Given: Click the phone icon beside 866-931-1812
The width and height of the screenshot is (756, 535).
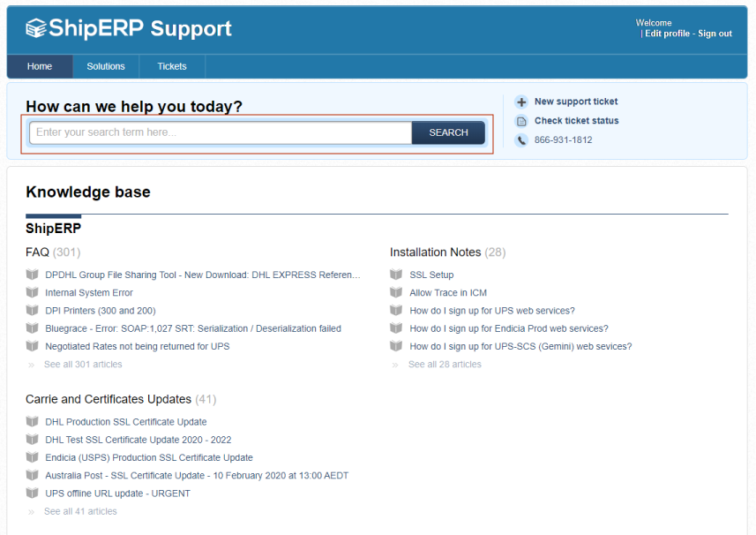Looking at the screenshot, I should pyautogui.click(x=522, y=139).
